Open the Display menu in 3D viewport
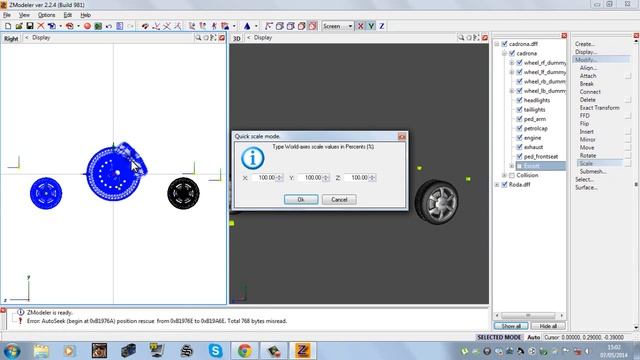The height and width of the screenshot is (360, 640). click(x=262, y=38)
